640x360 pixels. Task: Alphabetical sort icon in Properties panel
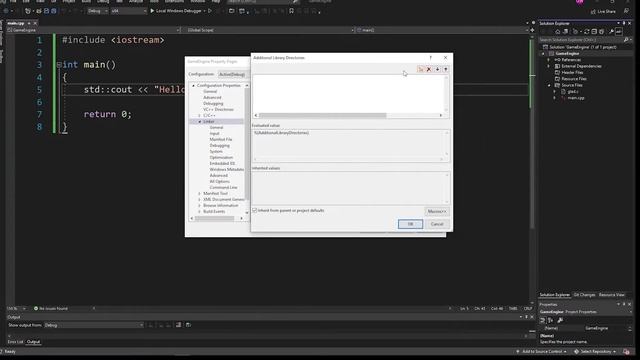tap(551, 320)
